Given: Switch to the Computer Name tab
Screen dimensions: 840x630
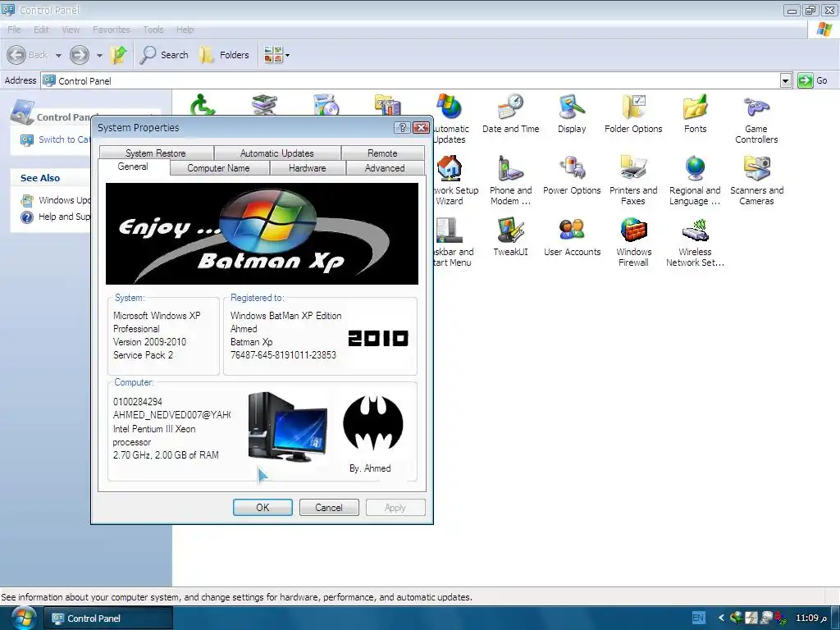Looking at the screenshot, I should click(218, 167).
